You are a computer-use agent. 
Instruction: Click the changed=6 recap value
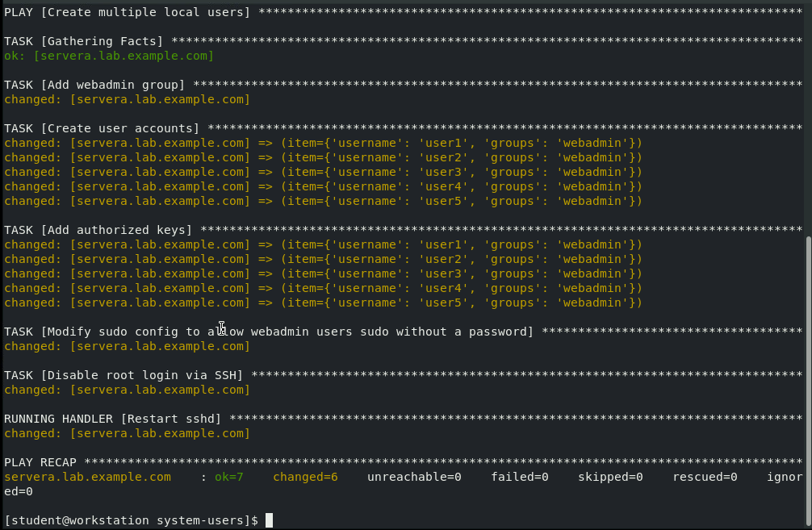[x=305, y=477]
